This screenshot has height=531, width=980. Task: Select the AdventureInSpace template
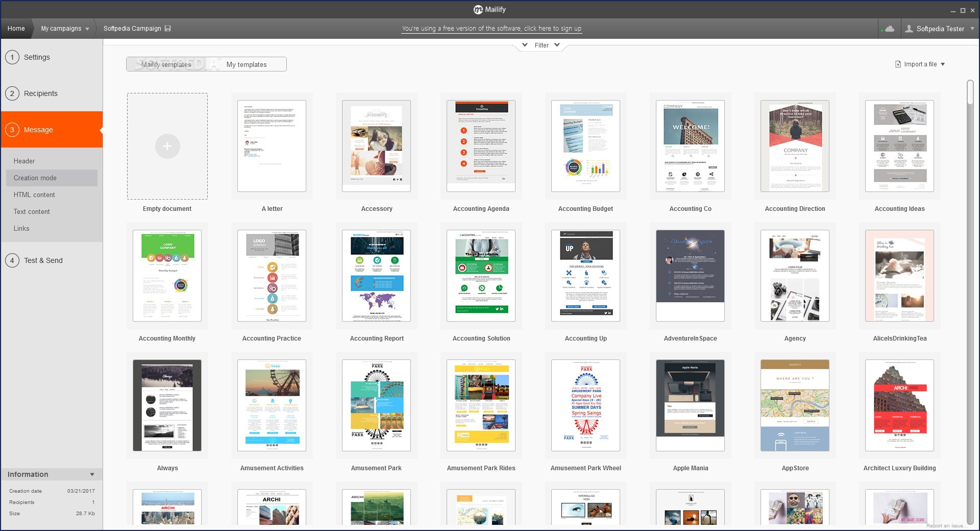[690, 276]
